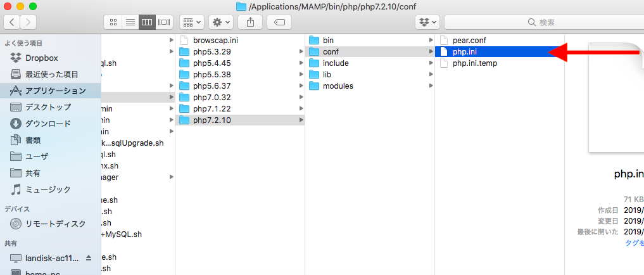Open the php5.3.29 folder
This screenshot has height=275, width=644.
[x=239, y=52]
